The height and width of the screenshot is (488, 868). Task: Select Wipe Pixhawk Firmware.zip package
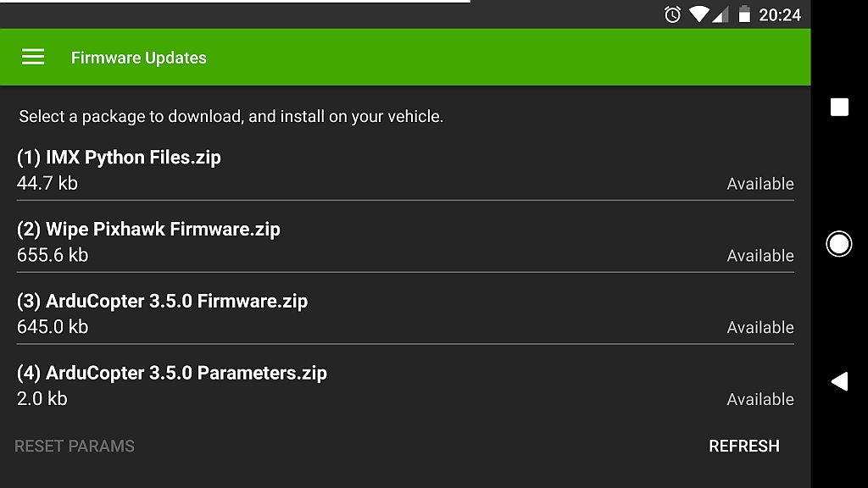148,230
